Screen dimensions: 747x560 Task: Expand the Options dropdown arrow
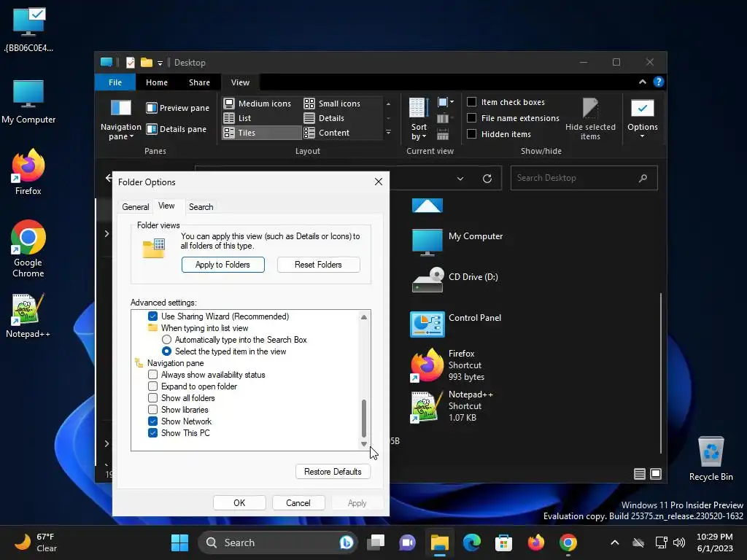point(642,136)
